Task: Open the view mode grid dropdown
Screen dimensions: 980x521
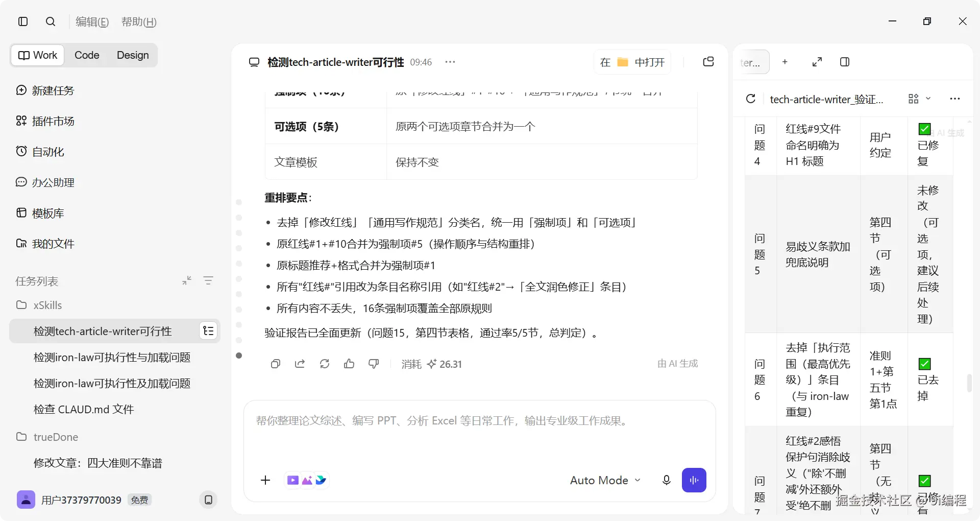Action: [920, 99]
